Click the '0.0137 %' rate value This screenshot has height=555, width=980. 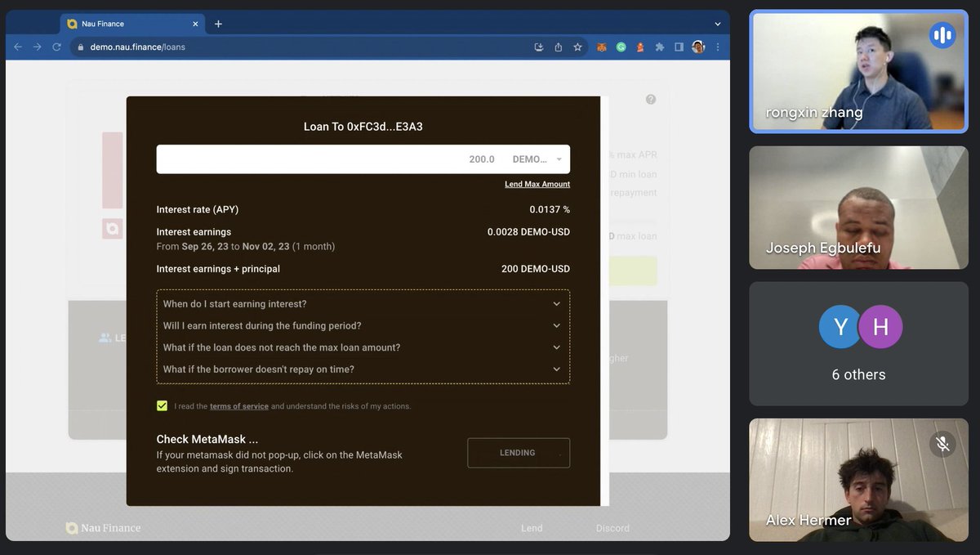pos(550,210)
